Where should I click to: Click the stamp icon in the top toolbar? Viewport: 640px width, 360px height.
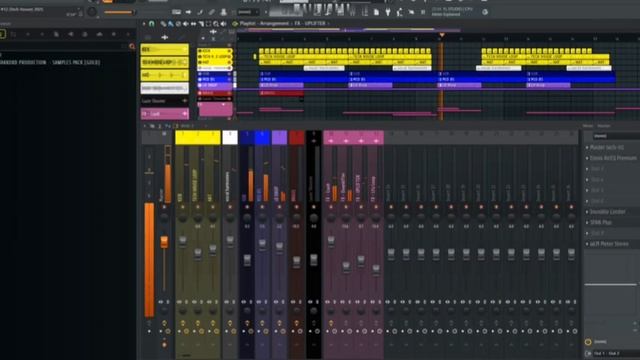[x=223, y=12]
